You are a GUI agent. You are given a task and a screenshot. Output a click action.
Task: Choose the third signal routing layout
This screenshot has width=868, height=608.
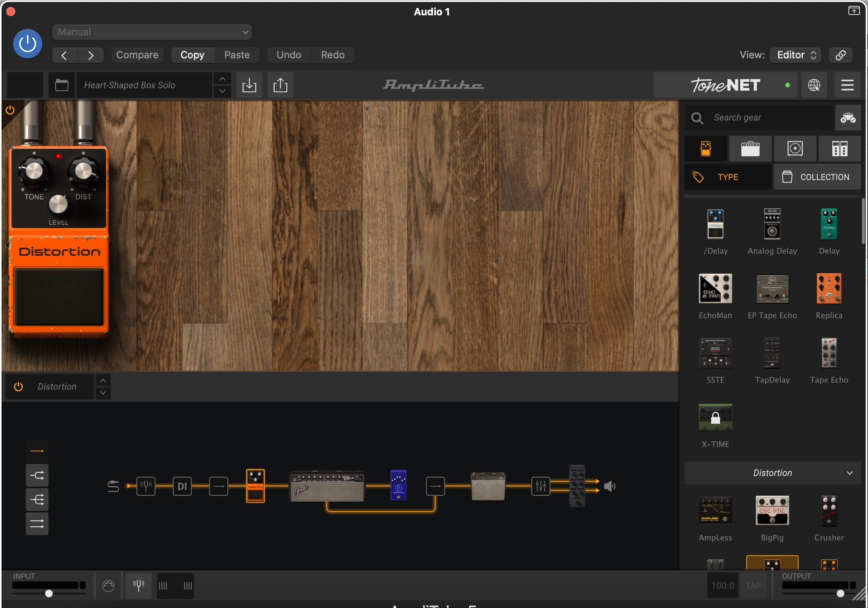(x=37, y=499)
